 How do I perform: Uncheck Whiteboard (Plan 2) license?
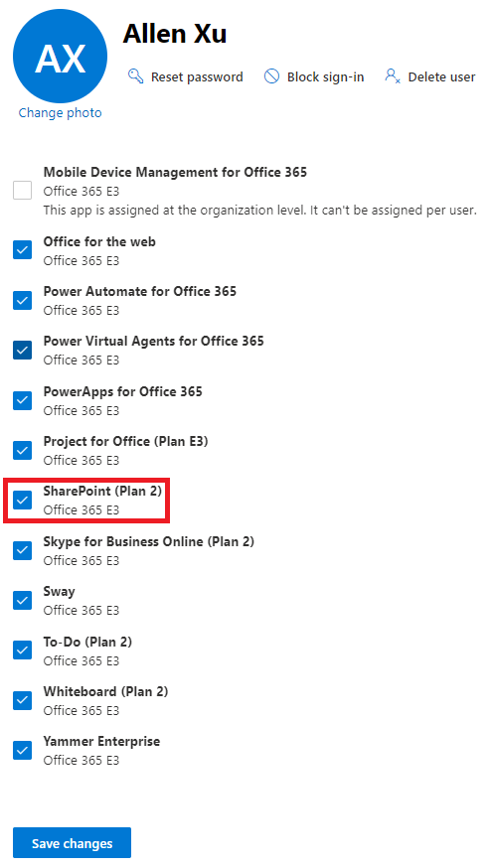click(x=22, y=700)
